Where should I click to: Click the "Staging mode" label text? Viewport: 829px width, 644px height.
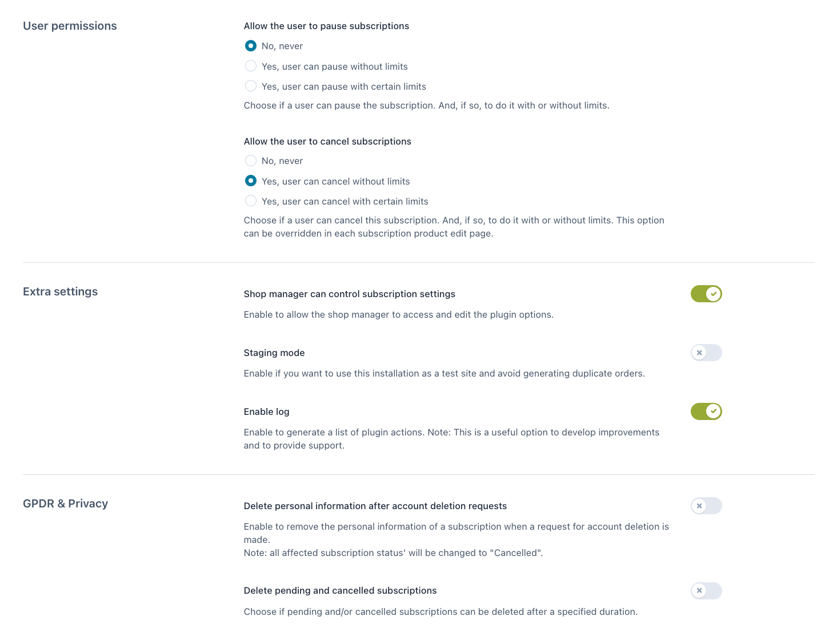click(x=274, y=353)
